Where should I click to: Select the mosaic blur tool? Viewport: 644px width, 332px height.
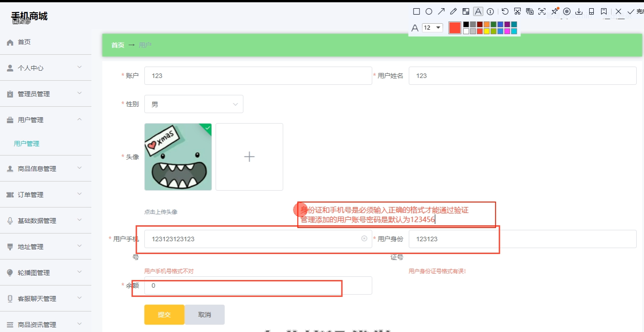click(x=466, y=11)
